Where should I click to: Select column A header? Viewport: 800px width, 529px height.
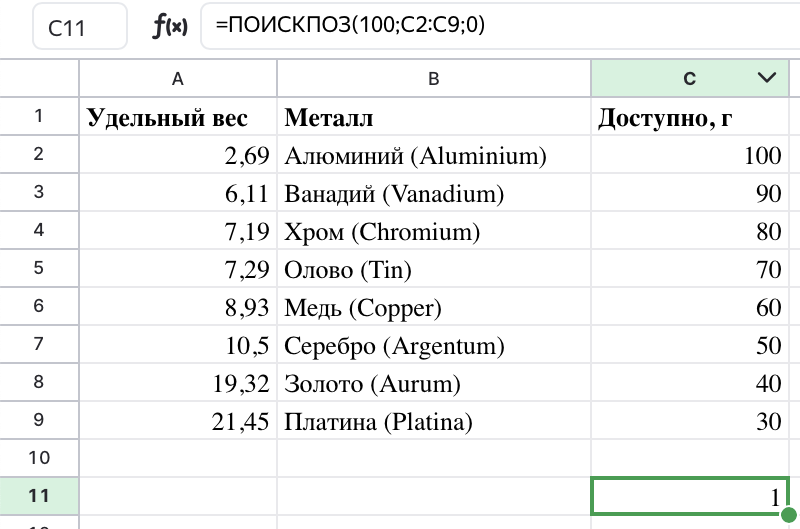[178, 79]
